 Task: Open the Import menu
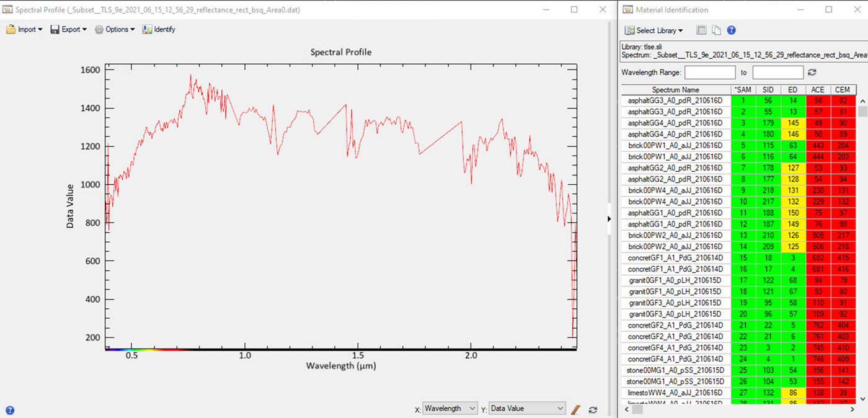[25, 29]
